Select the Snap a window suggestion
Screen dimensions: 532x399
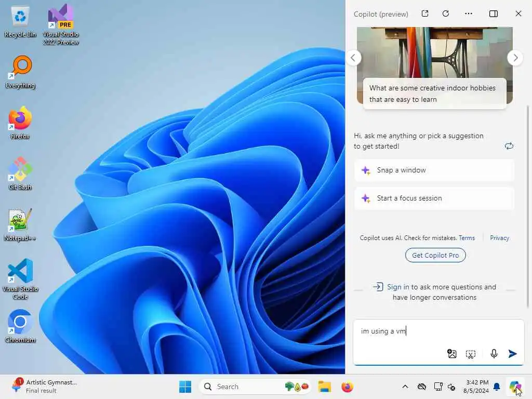434,170
